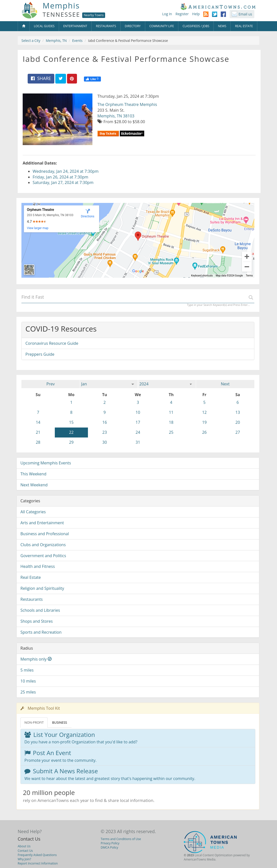Zoom in on the map
Image resolution: width=277 pixels, height=868 pixels.
[x=247, y=257]
